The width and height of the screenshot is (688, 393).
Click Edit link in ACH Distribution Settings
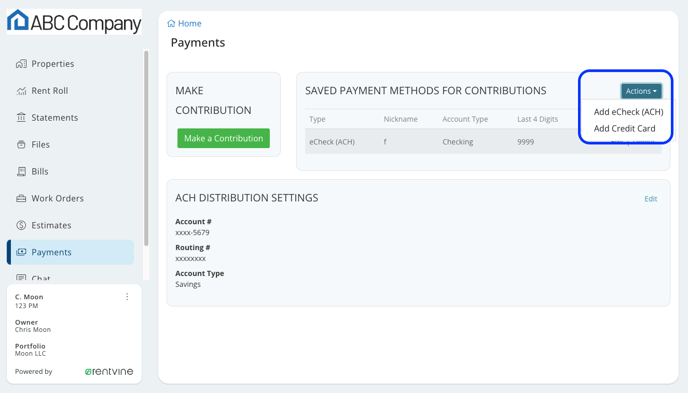point(651,199)
